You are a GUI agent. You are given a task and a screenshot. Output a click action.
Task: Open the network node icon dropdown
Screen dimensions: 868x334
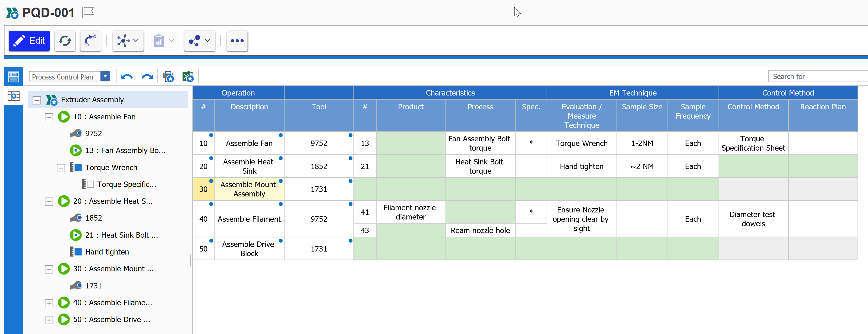(136, 41)
